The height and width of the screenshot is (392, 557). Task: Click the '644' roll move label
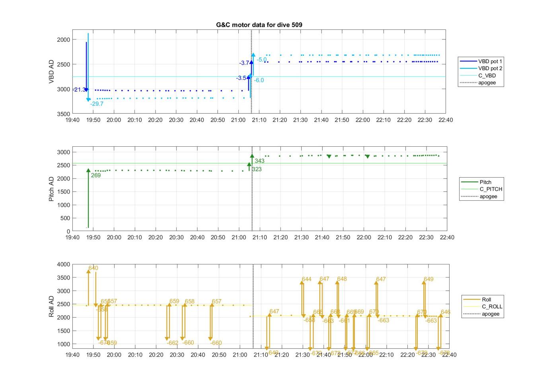[x=306, y=279]
